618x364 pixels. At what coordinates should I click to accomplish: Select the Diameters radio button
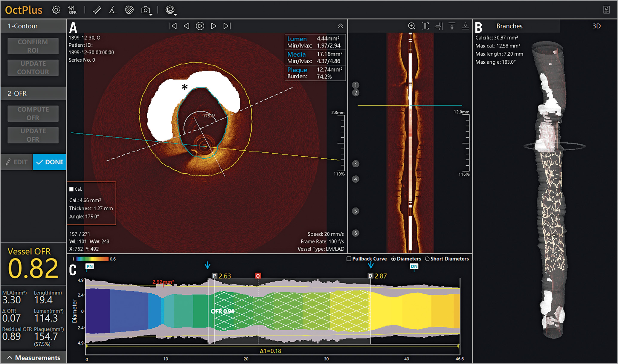393,259
